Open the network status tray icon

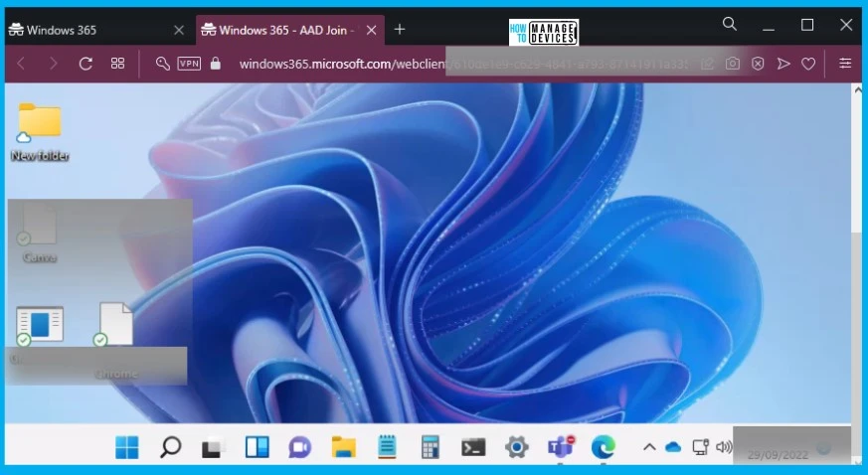coord(701,447)
